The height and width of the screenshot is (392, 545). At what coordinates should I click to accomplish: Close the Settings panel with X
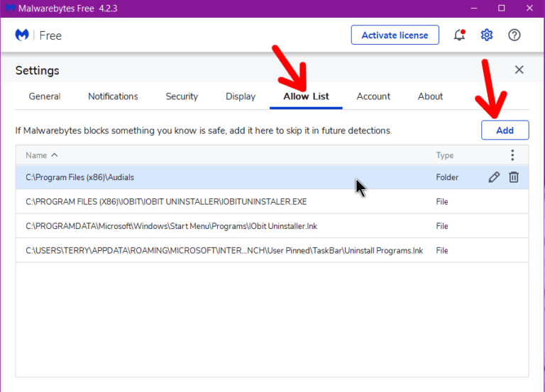(x=519, y=69)
